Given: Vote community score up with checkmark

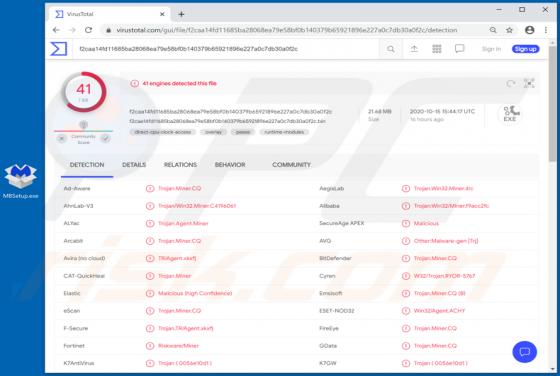Looking at the screenshot, I should coord(105,138).
